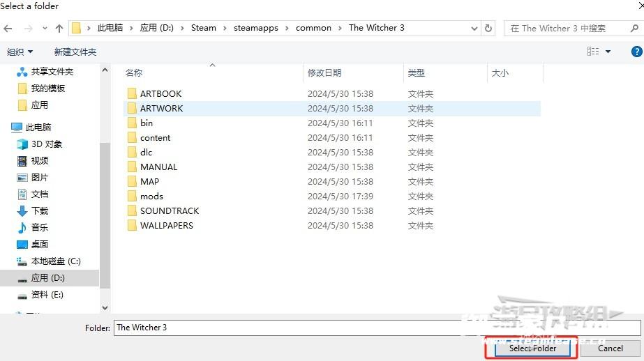Click the Folder name input field
The width and height of the screenshot is (644, 361).
click(x=377, y=328)
